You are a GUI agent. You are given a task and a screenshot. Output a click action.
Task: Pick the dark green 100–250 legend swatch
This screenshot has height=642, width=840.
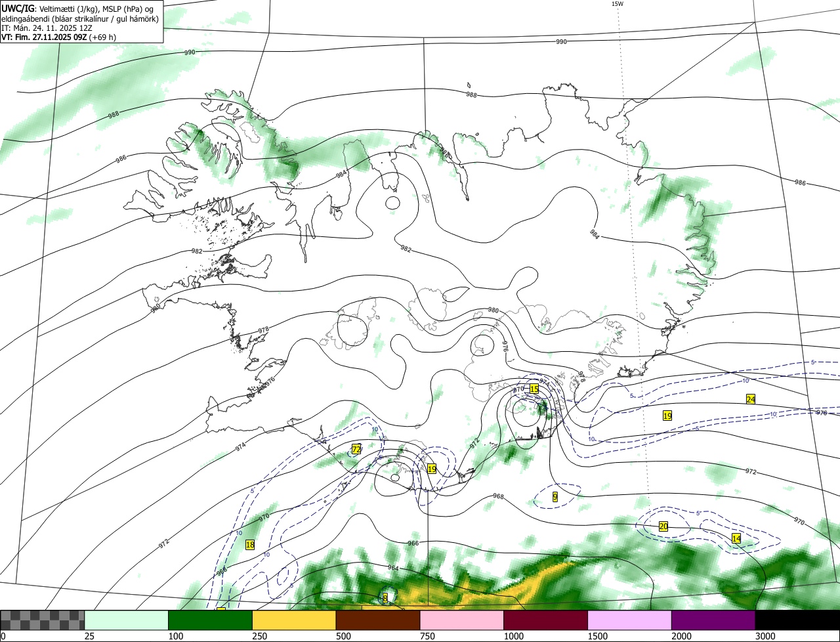coord(211,620)
